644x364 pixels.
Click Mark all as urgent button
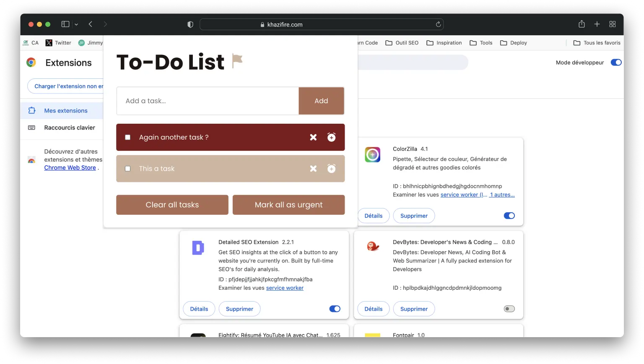click(288, 205)
